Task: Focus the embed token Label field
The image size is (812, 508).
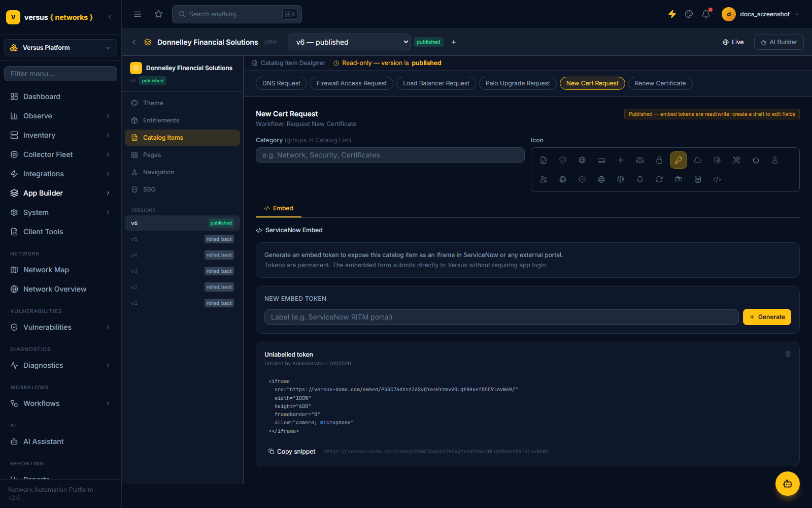Action: click(501, 317)
